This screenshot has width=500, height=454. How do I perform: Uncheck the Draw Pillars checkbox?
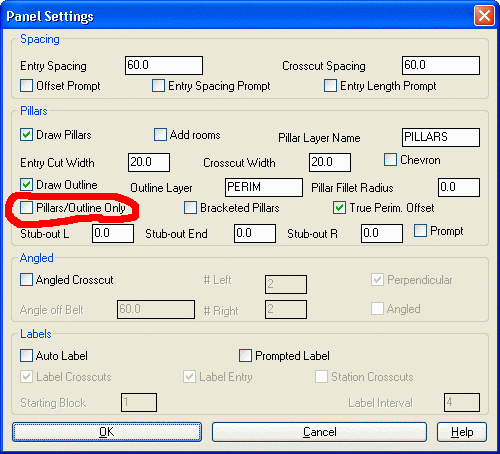[x=26, y=135]
